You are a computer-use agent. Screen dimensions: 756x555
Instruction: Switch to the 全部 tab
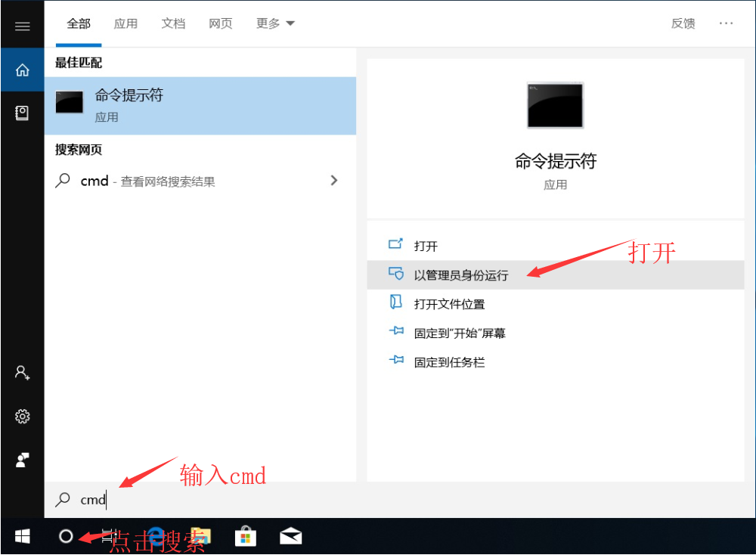[x=79, y=23]
